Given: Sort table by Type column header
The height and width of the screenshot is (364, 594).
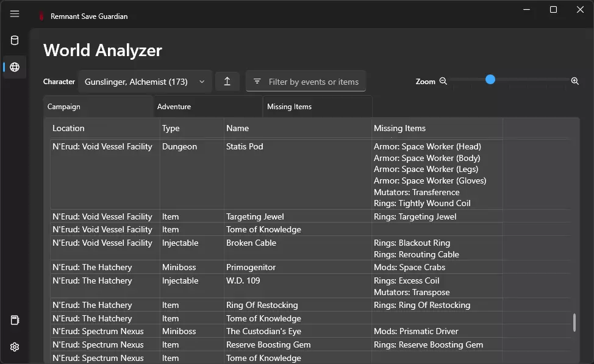Looking at the screenshot, I should click(191, 128).
